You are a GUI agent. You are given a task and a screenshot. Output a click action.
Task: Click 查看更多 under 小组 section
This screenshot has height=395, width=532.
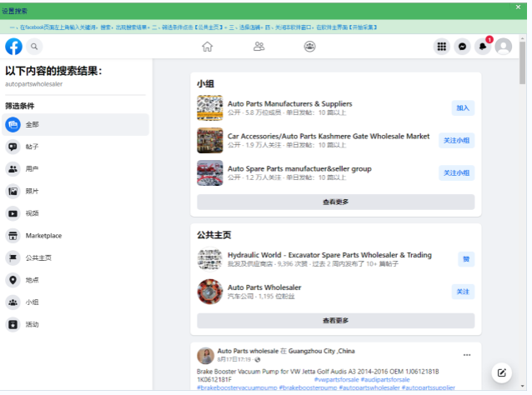(335, 202)
